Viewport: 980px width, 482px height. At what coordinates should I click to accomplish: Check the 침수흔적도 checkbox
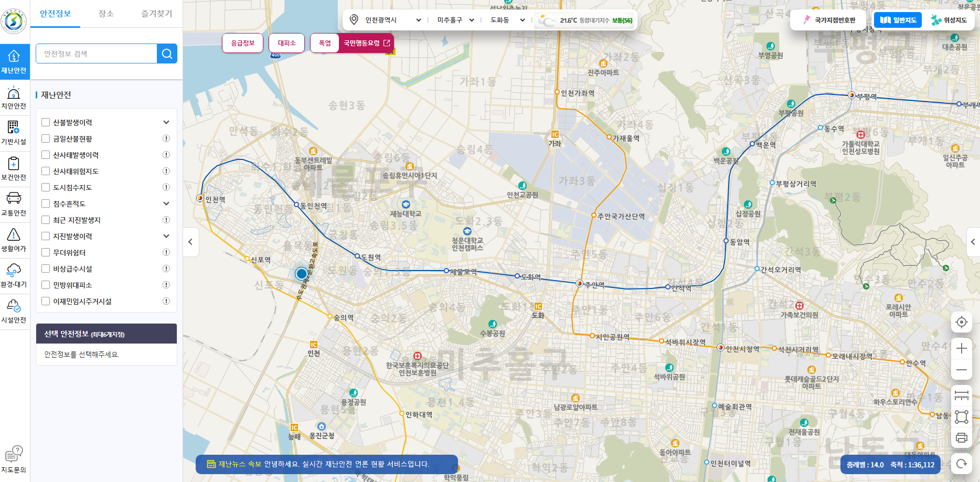pos(46,203)
